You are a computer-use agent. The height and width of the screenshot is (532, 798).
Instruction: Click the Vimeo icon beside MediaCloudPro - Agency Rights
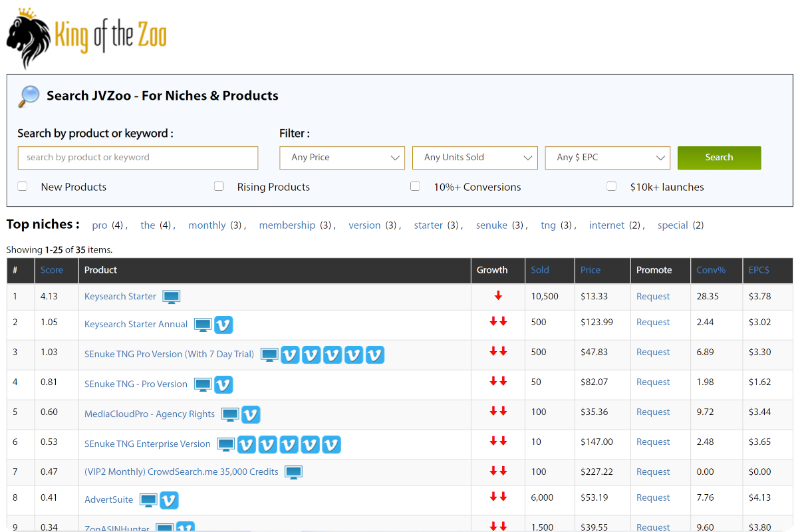pyautogui.click(x=251, y=414)
